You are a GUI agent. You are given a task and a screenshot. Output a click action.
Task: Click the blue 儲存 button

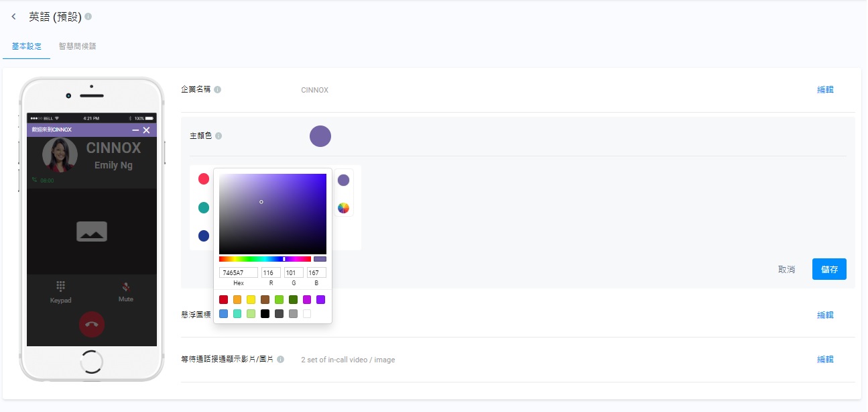(x=829, y=269)
